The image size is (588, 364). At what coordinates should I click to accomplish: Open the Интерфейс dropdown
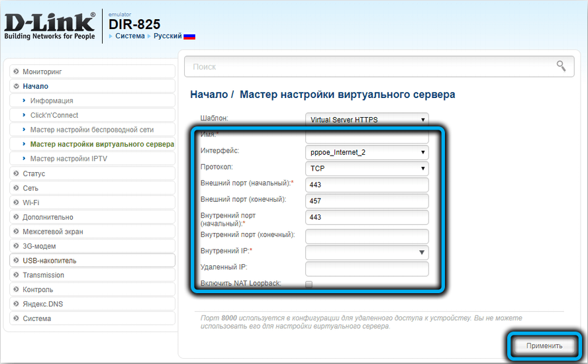click(367, 152)
